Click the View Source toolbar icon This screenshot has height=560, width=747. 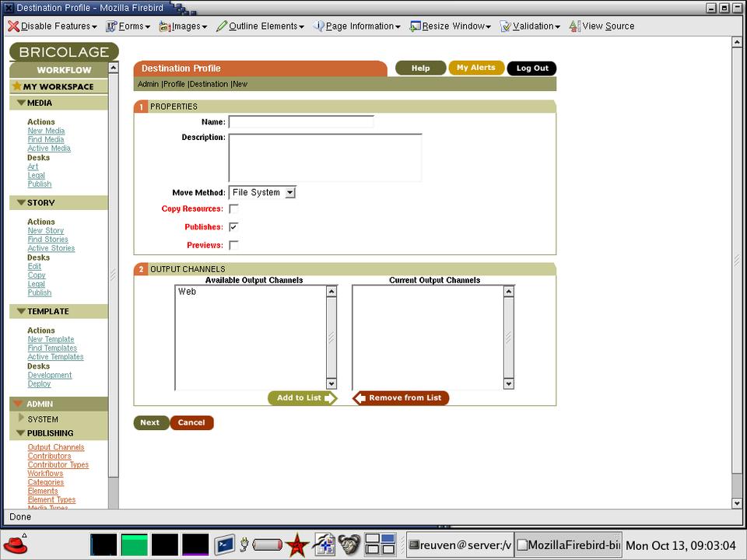[575, 26]
